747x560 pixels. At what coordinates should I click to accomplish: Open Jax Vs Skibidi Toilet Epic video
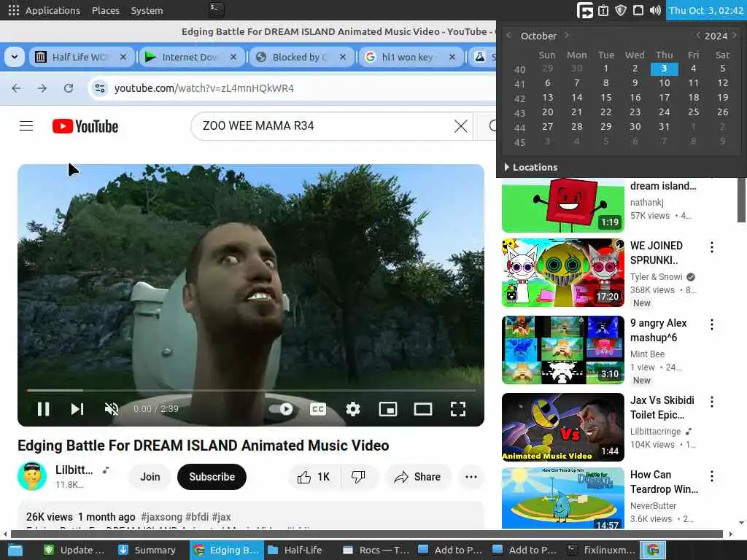563,427
